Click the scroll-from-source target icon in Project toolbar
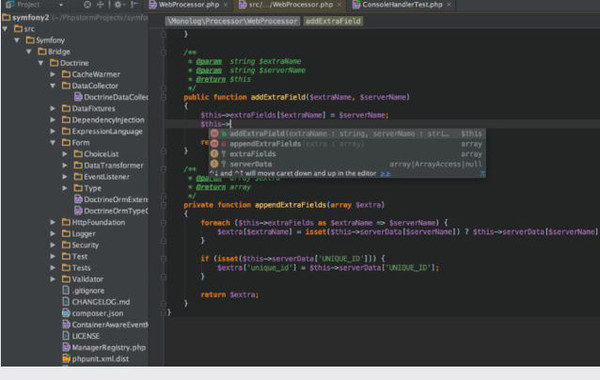Screen dimensions: 600x380 point(88,5)
